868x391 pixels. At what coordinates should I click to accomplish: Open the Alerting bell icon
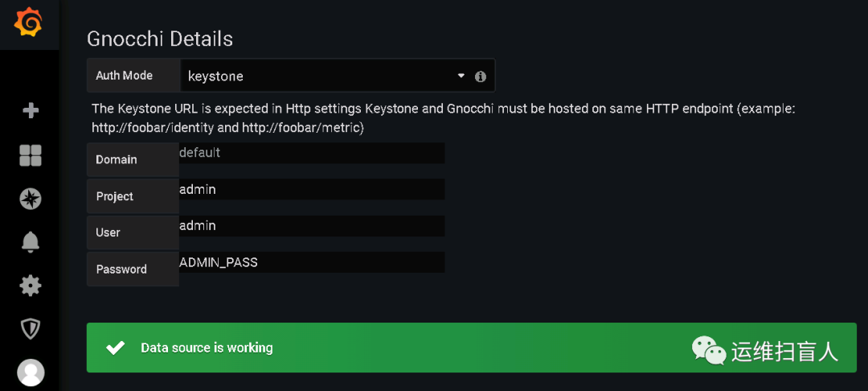tap(31, 241)
